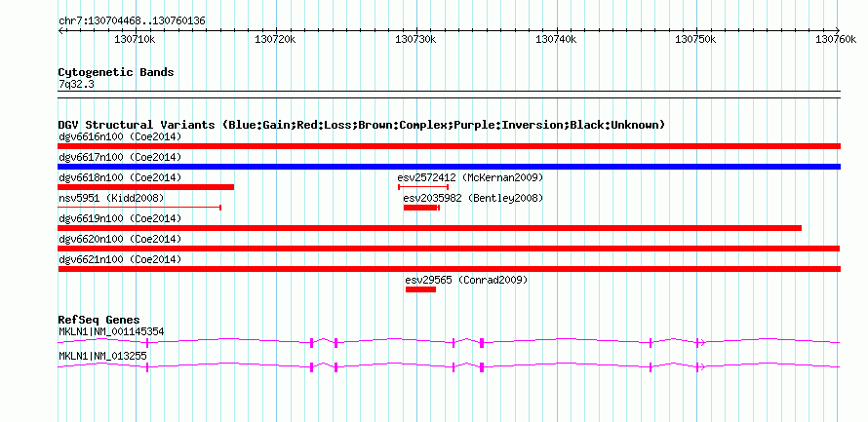Open the dgv6619n100 (Coe2014) variant label
This screenshot has width=868, height=422.
click(120, 218)
